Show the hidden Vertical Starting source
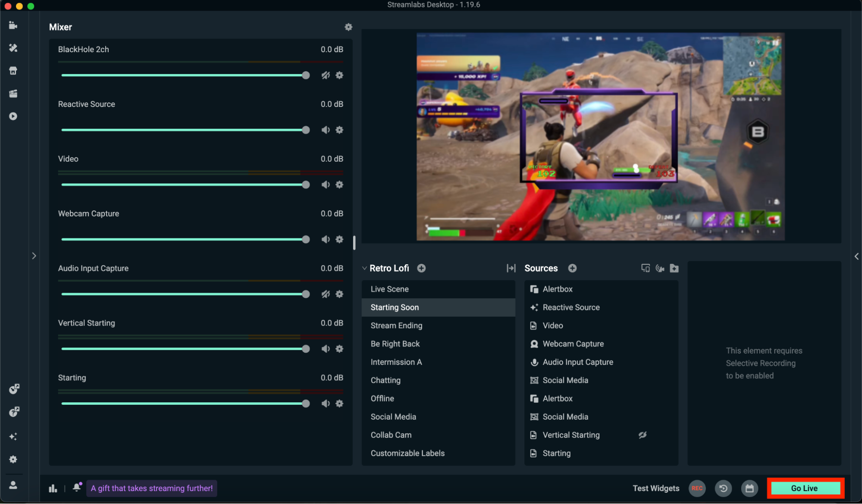862x504 pixels. coord(642,435)
